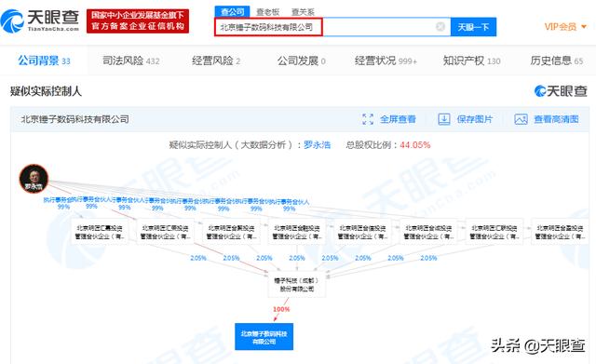
Task: Focus the company name search field
Action: (x=332, y=27)
